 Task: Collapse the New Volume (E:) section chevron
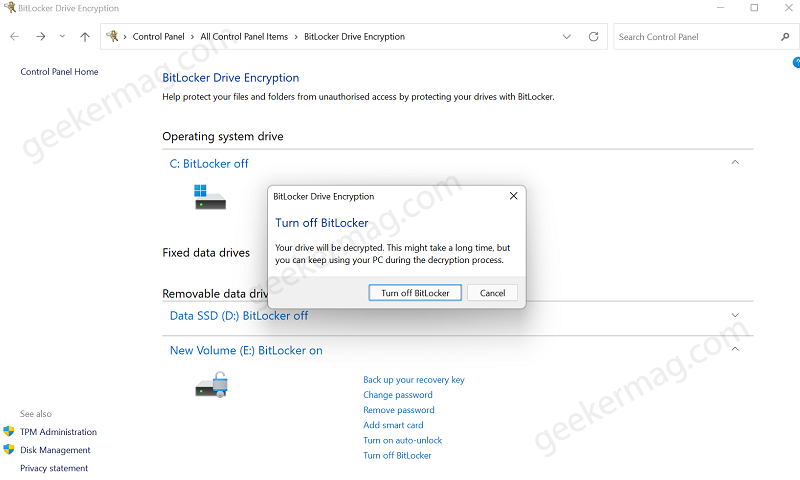point(735,349)
